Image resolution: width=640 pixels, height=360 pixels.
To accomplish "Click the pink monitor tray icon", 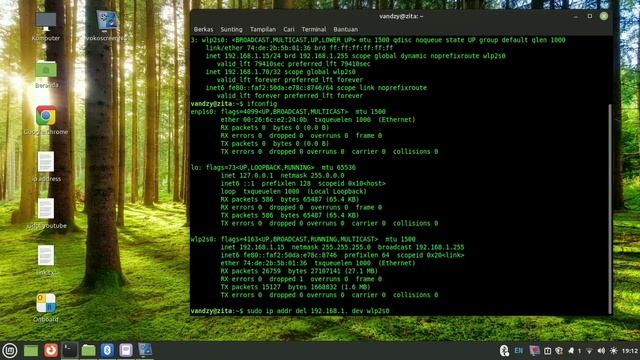I will (534, 351).
